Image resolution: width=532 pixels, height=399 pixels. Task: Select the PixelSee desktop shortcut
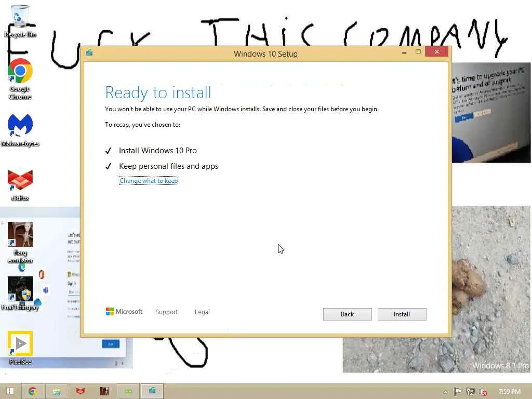tap(20, 348)
